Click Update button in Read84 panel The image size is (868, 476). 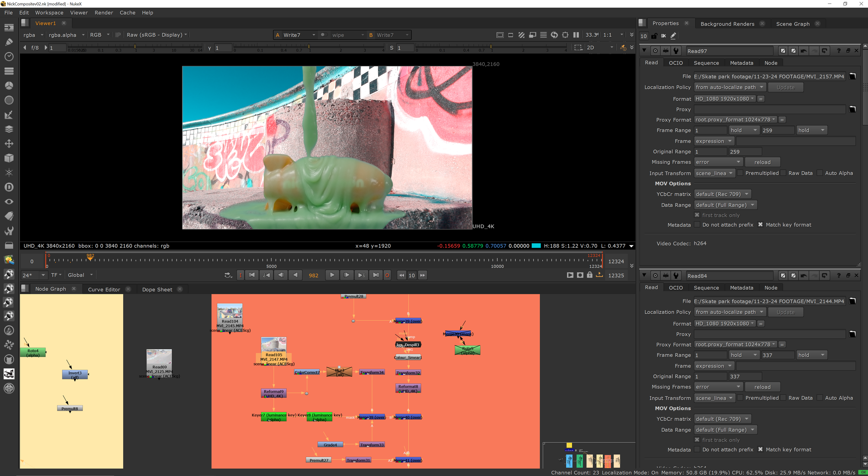tap(785, 312)
